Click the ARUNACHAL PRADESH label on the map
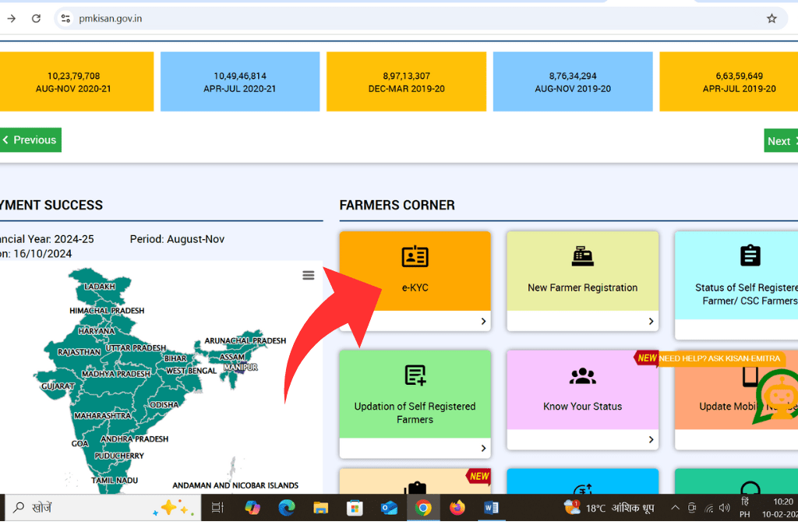Screen dimensions: 798x532 pos(245,340)
